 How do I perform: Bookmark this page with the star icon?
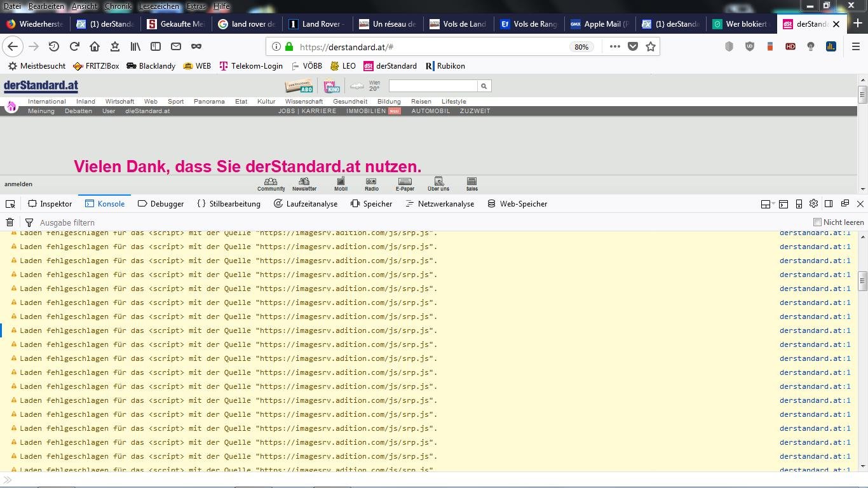click(x=651, y=46)
